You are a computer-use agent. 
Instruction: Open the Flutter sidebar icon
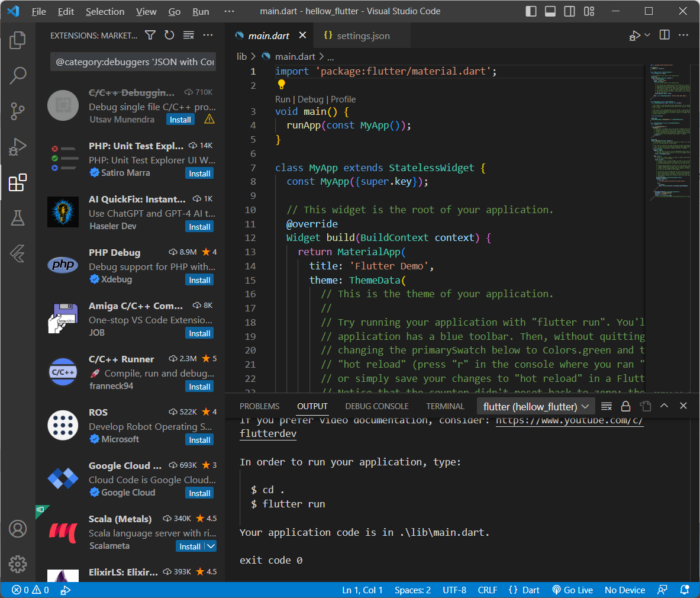click(18, 253)
